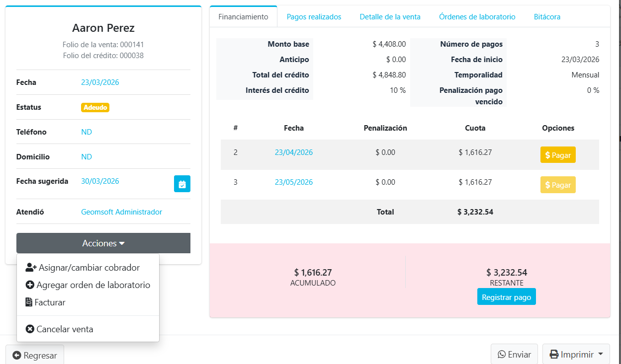The image size is (621, 364).
Task: Pay installment 2 with Pagar button
Action: [x=558, y=155]
